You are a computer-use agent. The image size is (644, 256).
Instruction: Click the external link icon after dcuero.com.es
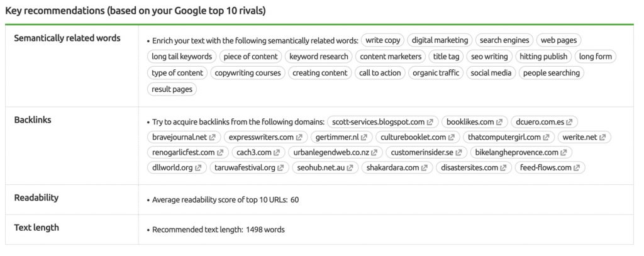570,122
